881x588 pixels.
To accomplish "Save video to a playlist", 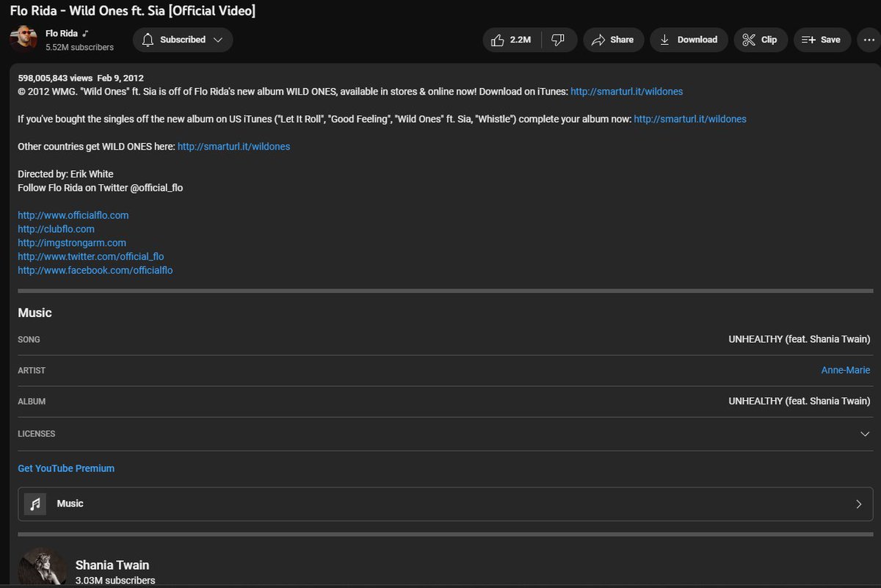I will point(822,40).
